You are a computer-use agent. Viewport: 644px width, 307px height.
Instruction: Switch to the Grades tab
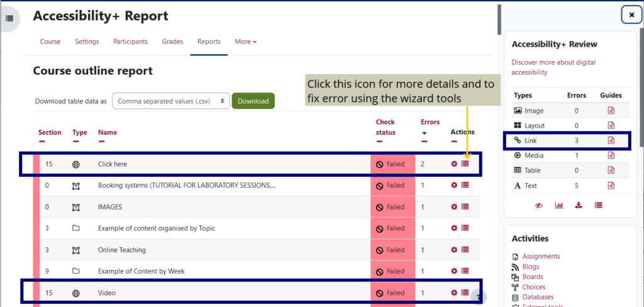pyautogui.click(x=172, y=42)
